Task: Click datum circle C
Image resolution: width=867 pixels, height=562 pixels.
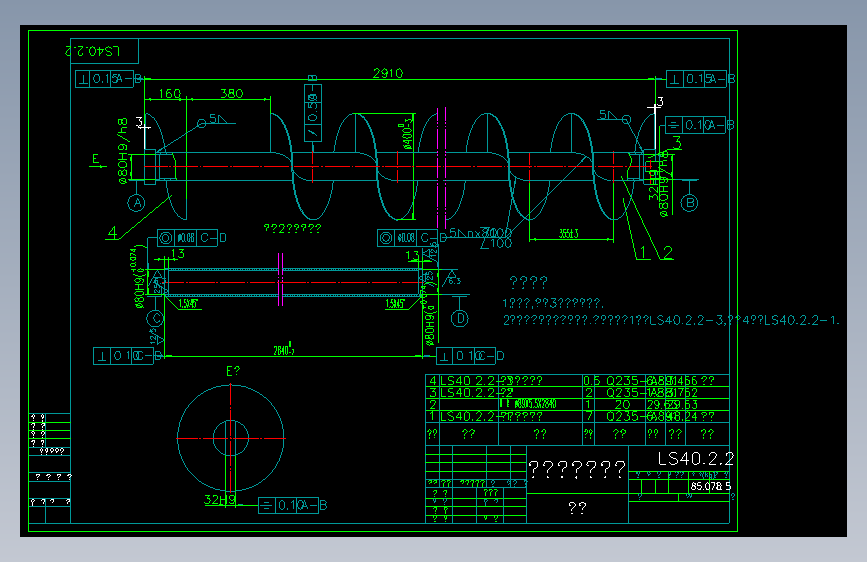Action: (155, 319)
